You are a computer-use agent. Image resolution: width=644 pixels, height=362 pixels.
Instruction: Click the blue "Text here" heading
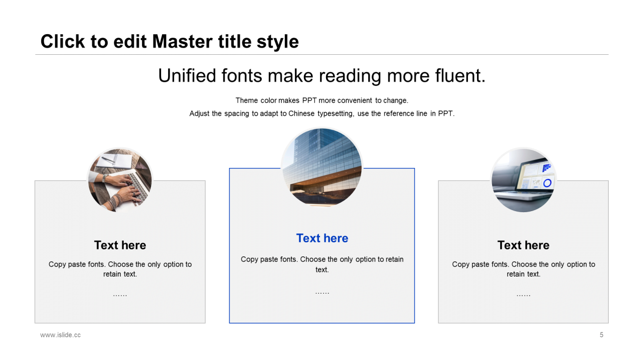click(x=322, y=238)
